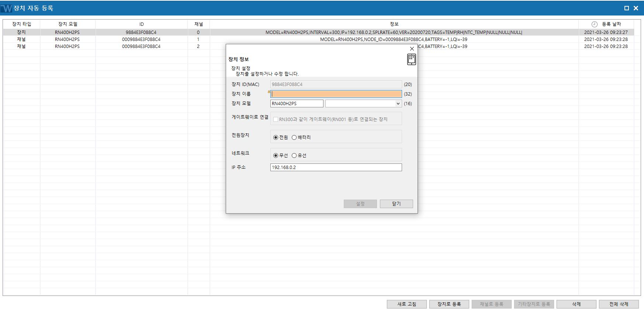This screenshot has height=314, width=644.
Task: Click the 설정 button
Action: (x=360, y=204)
